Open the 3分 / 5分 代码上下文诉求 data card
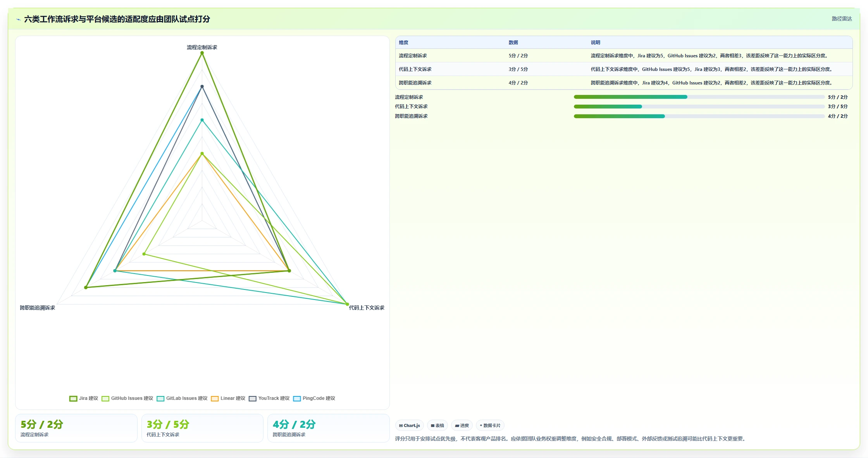Image resolution: width=868 pixels, height=458 pixels. point(202,428)
